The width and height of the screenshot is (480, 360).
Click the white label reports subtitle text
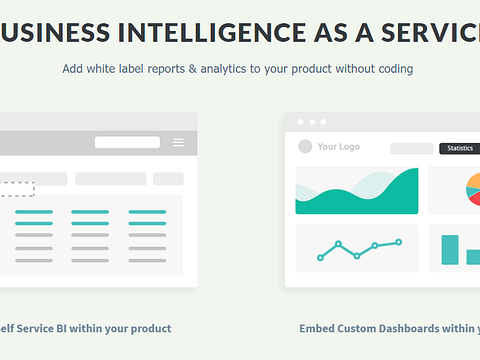[x=238, y=69]
